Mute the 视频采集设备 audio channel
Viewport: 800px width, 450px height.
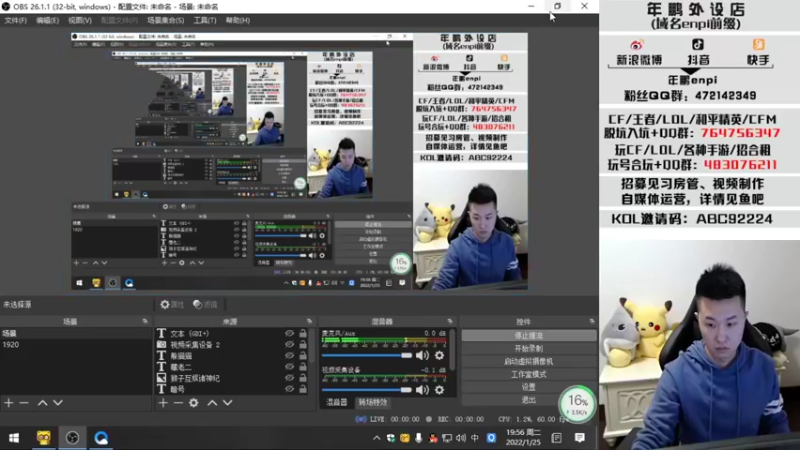pyautogui.click(x=422, y=390)
